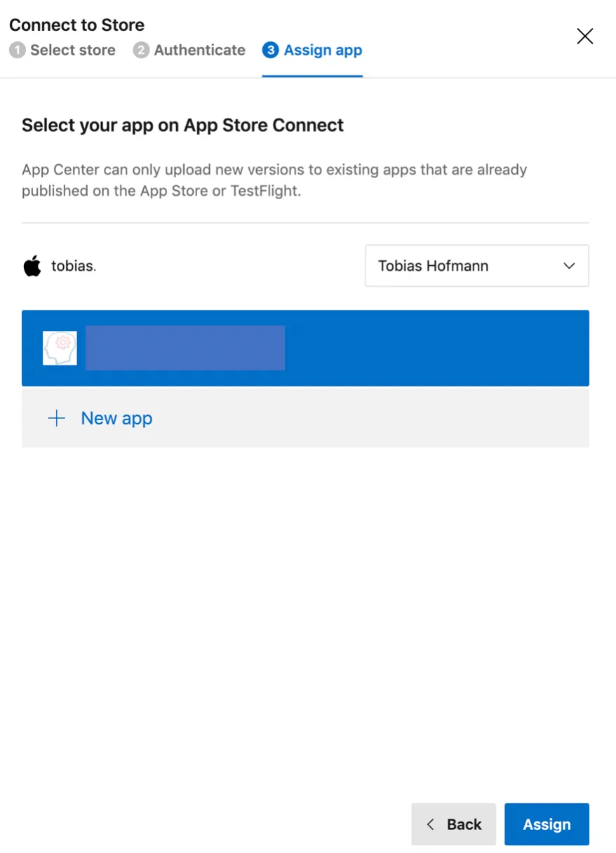Close the Connect to Store dialog
Viewport: 616px width, 853px height.
(x=584, y=36)
